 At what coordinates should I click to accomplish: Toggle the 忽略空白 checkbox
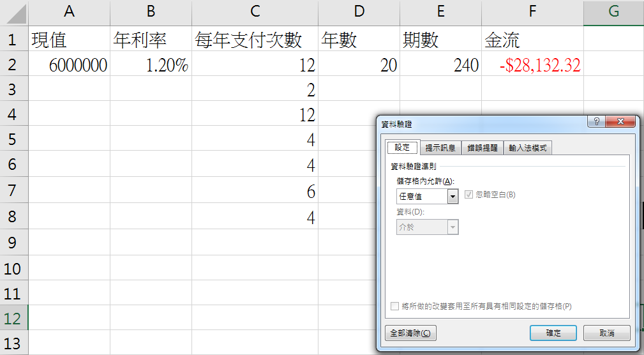[468, 195]
